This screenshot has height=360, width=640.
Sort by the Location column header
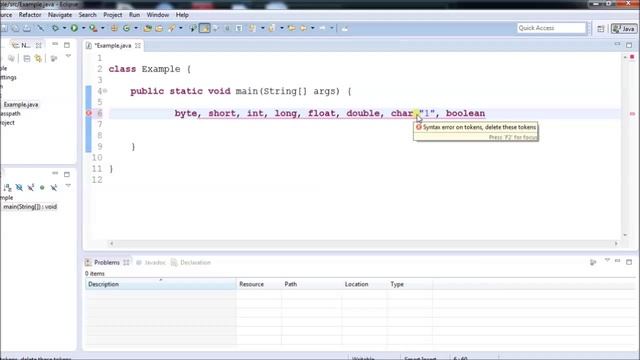pyautogui.click(x=364, y=284)
